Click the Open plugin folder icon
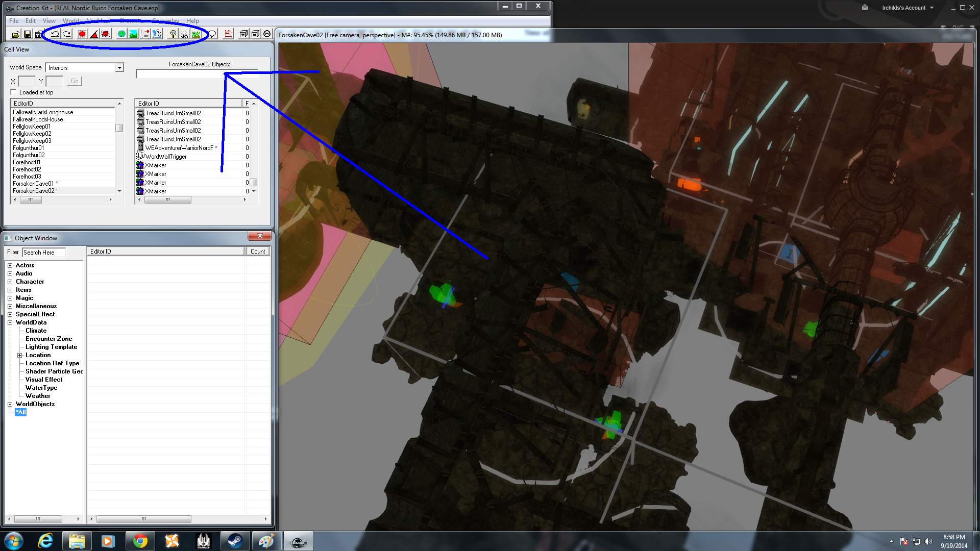Screen dimensions: 980x551 (x=16, y=34)
